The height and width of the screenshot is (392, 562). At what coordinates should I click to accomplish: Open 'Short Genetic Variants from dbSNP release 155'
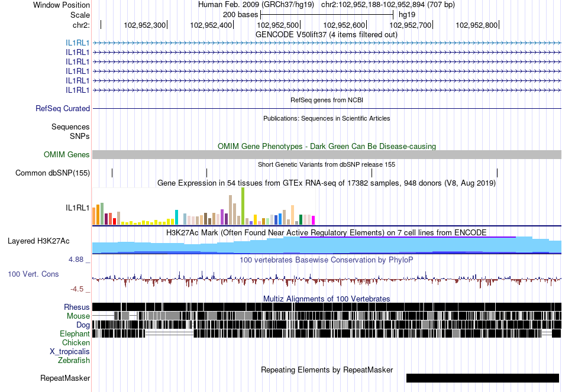pyautogui.click(x=327, y=164)
